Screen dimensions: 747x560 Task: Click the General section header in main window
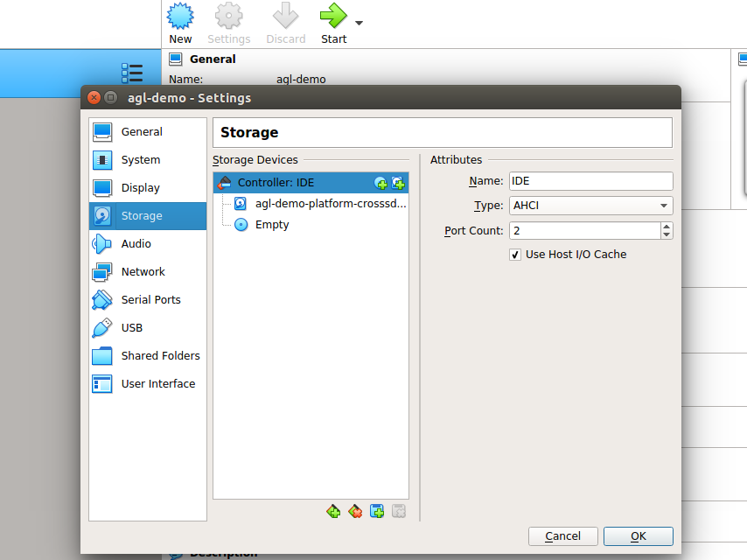(x=213, y=59)
